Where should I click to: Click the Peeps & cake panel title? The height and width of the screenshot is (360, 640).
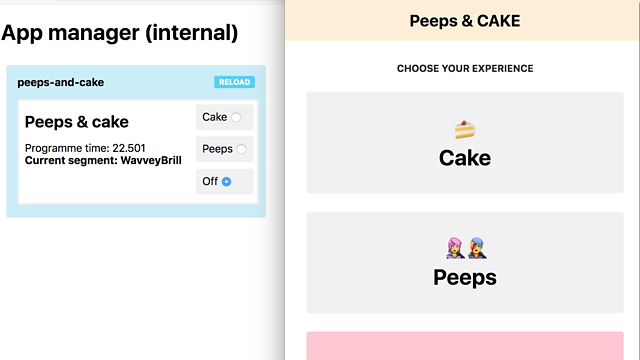click(x=77, y=122)
